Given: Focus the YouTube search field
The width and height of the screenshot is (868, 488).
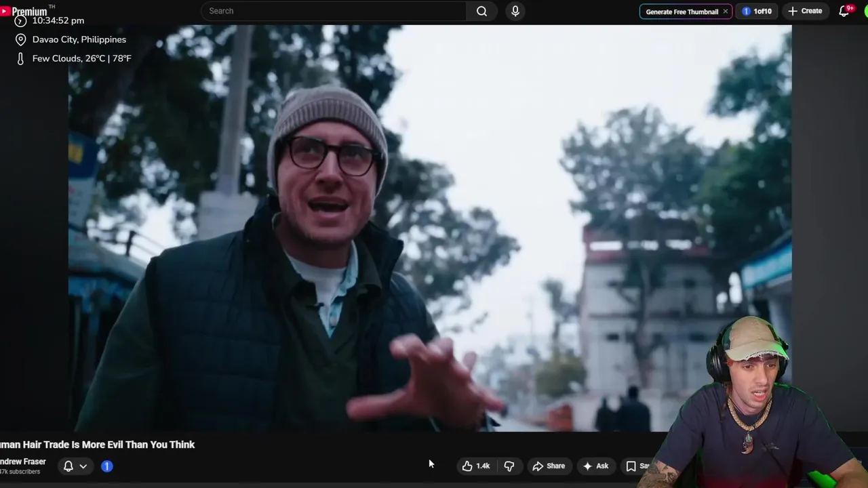Looking at the screenshot, I should click(x=334, y=11).
